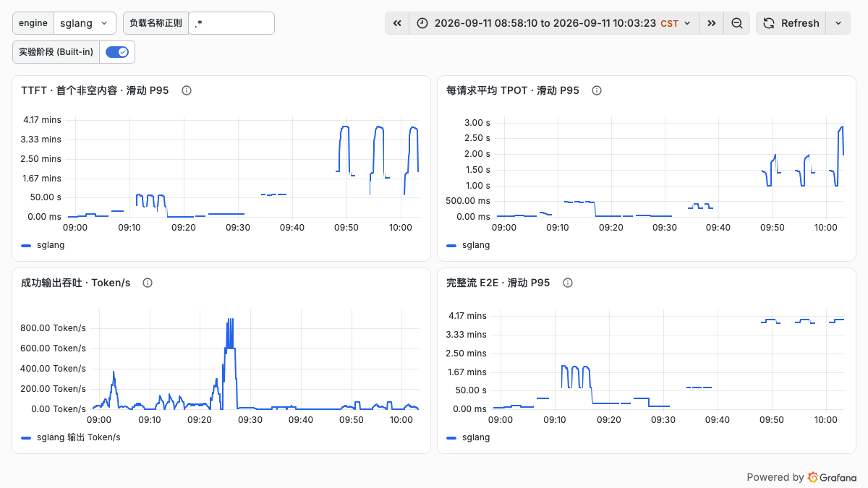Click the TTFT · 首个非空内容 panel title
868x488 pixels.
point(95,90)
